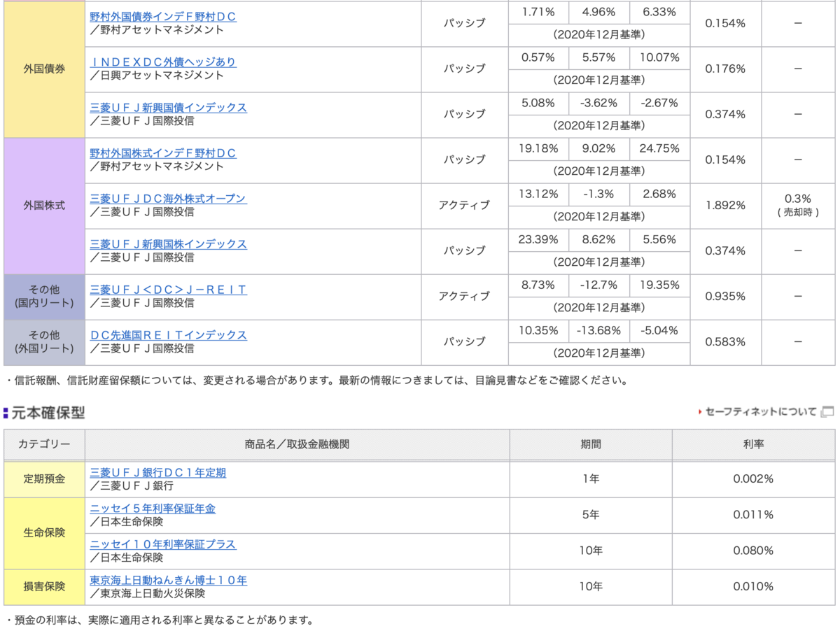Viewport: 840px width, 631px height.
Task: Open 三菱UFJ新興国株インデックス link
Action: 169,243
